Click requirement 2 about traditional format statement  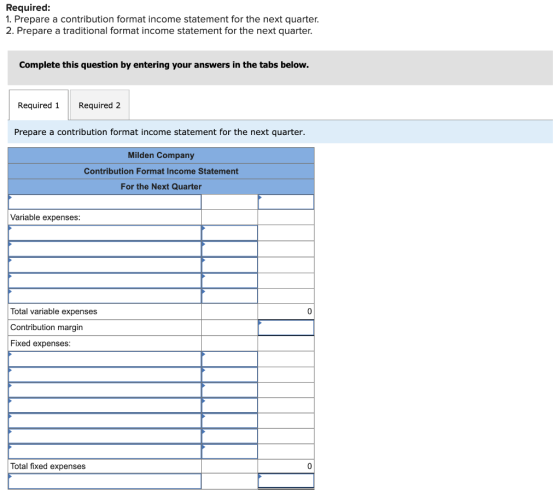(159, 31)
